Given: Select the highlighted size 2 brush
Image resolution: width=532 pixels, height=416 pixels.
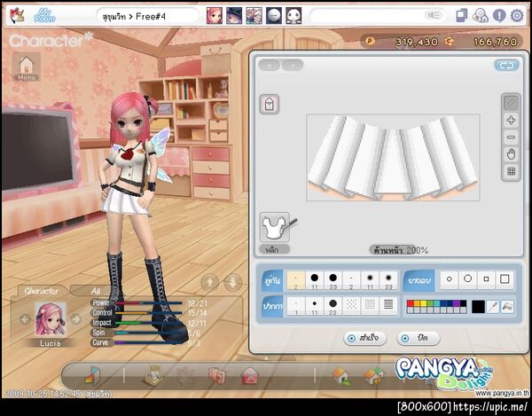Looking at the screenshot, I should [296, 280].
